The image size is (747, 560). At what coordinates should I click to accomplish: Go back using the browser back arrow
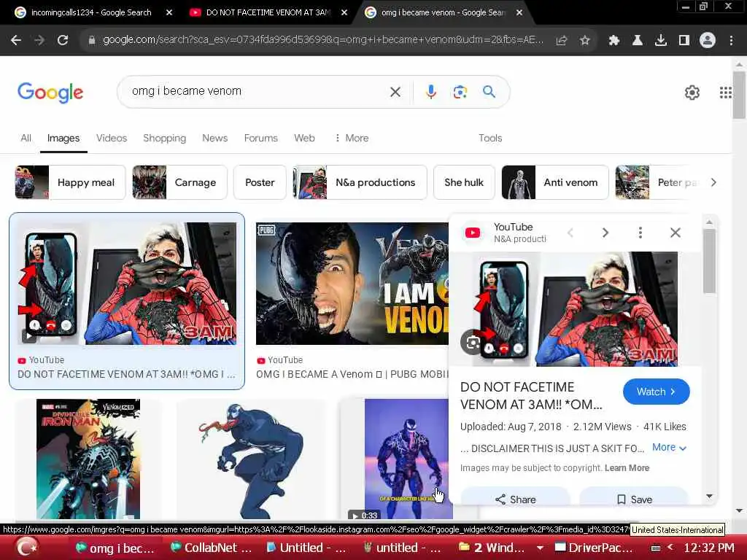[16, 41]
